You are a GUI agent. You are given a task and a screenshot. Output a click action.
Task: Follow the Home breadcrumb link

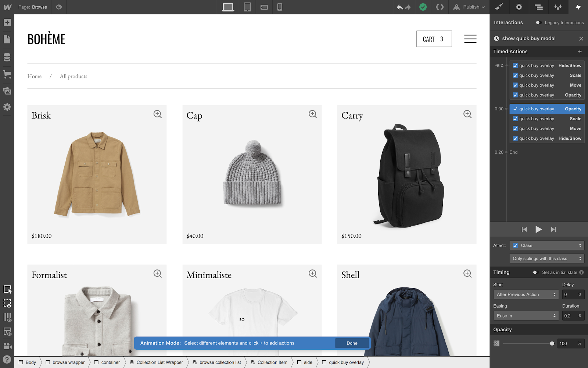tap(35, 76)
